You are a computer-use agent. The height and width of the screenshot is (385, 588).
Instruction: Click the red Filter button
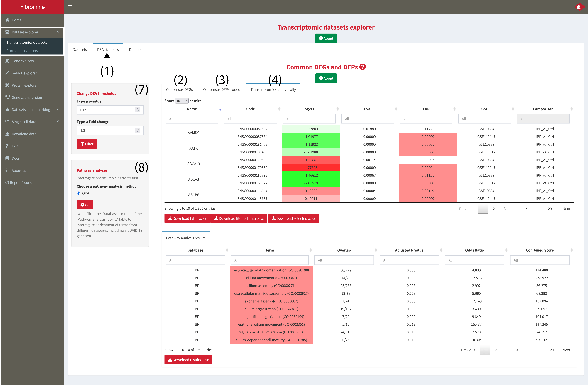tap(87, 144)
